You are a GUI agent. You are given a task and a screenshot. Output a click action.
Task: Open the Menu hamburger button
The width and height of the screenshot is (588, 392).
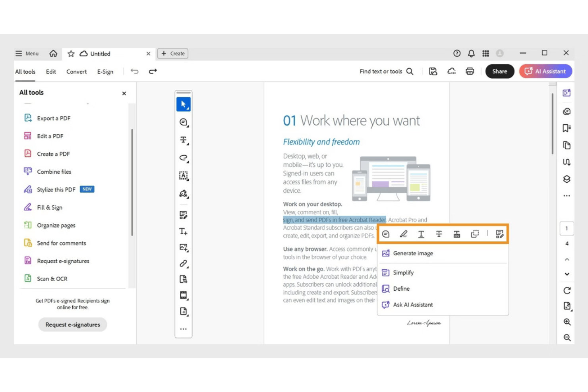coord(27,53)
